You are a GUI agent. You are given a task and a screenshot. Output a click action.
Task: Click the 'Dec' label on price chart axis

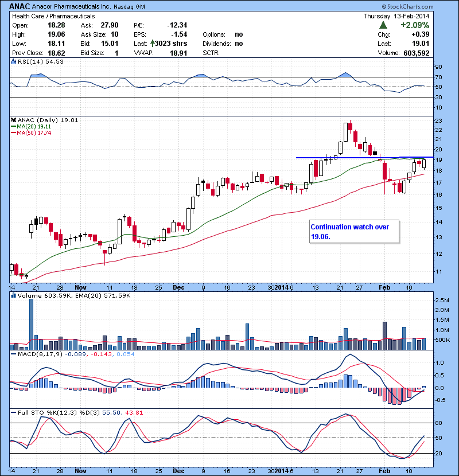[178, 287]
